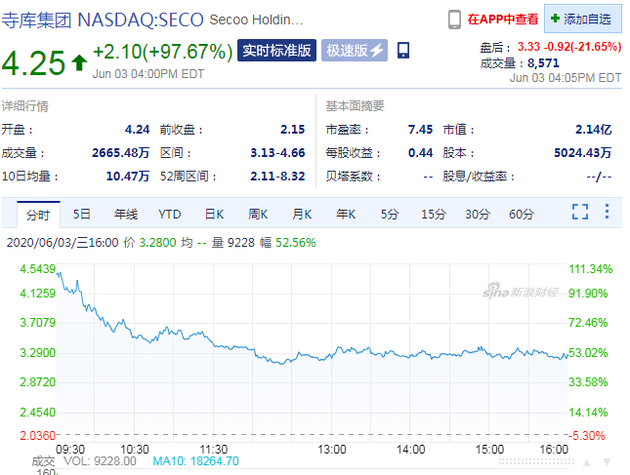
Task: Switch to 极速版 fast mode
Action: point(354,50)
